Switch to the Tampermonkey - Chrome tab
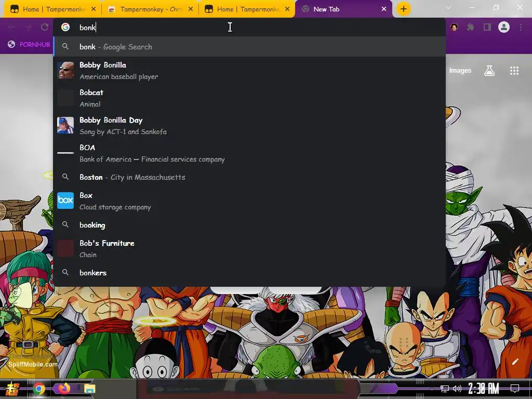Viewport: 532px width, 399px height. [150, 9]
